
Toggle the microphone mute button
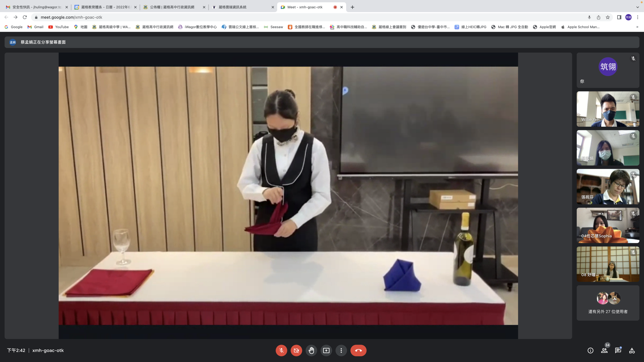pos(281,350)
